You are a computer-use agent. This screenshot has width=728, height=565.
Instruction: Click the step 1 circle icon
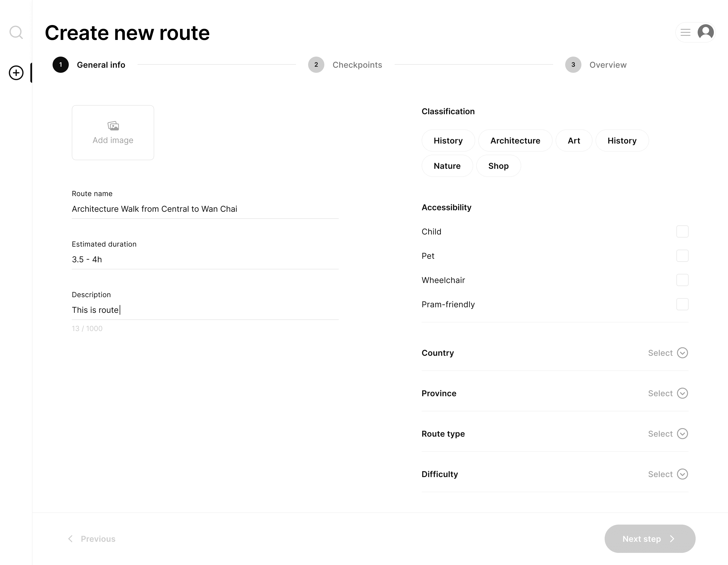point(61,65)
